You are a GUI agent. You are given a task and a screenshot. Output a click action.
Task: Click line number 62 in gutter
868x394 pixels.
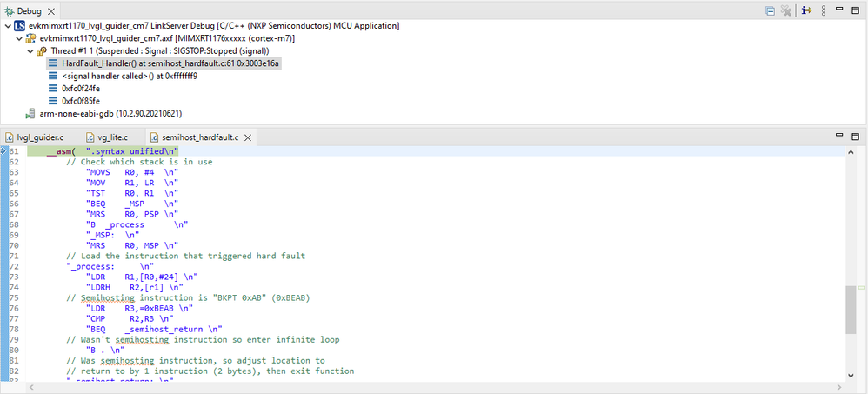pos(14,162)
